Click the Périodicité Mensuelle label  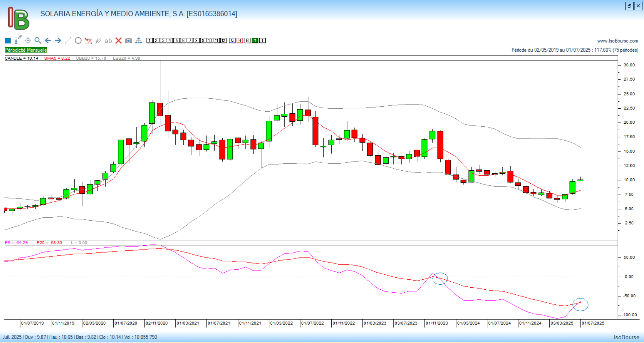pos(26,50)
